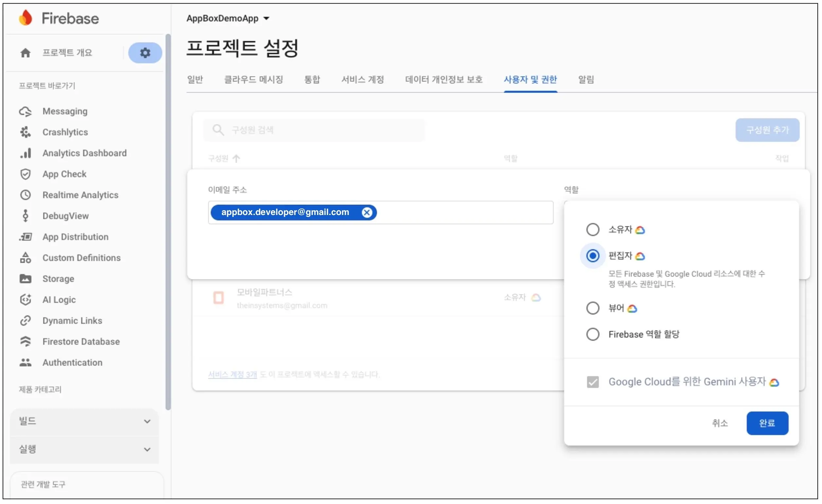
Task: Open the 서비스 계정 3개 link
Action: pos(233,375)
